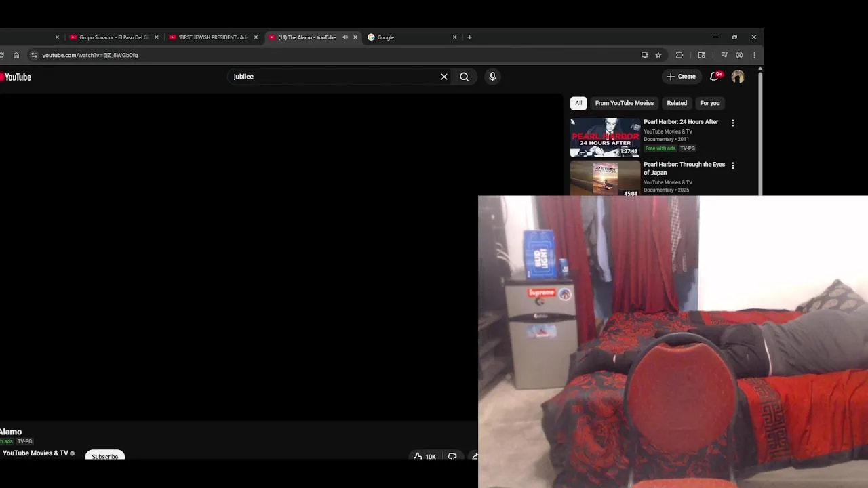Like the video showing 10K
The image size is (868, 488).
tap(425, 456)
